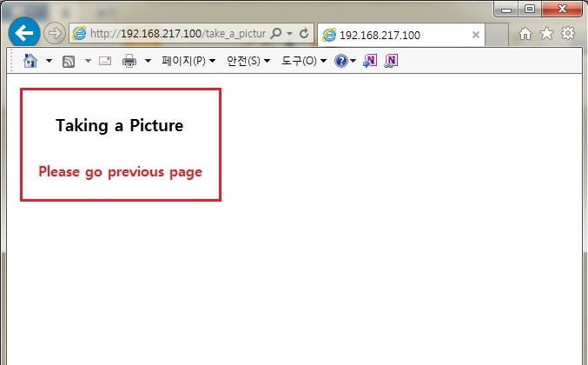Minimize the browser window

pos(506,10)
